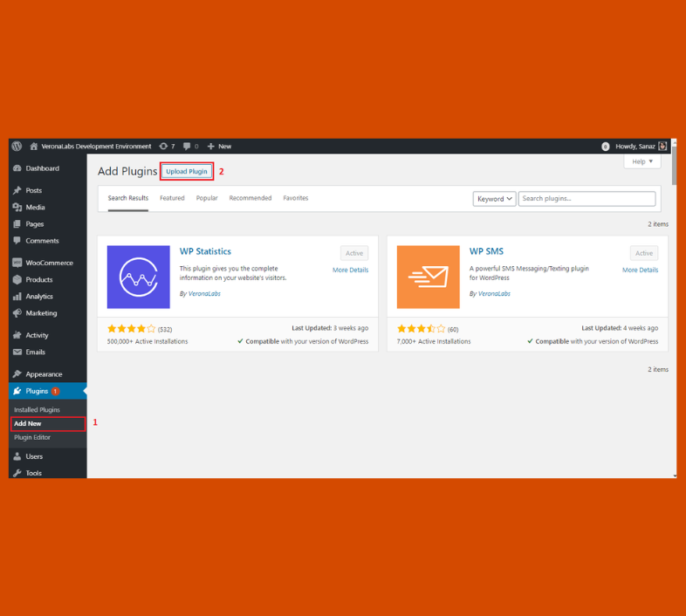This screenshot has height=616, width=686.
Task: Click the WP Statistics plugin thumbnail
Action: tap(138, 277)
